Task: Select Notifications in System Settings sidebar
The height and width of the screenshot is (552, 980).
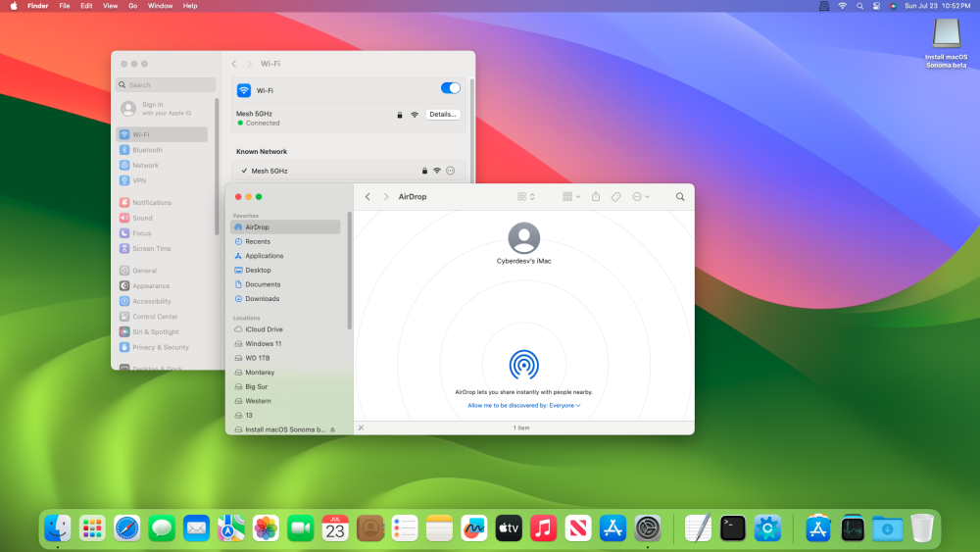Action: click(x=162, y=203)
